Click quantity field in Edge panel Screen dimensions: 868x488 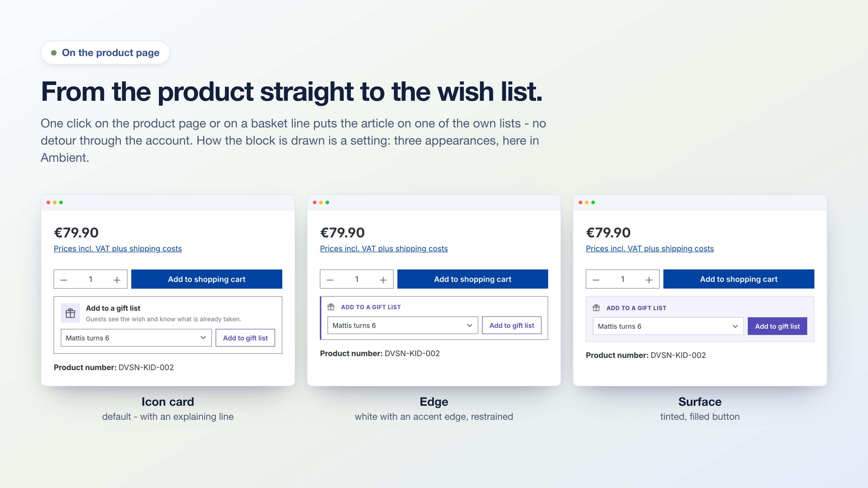(x=356, y=279)
